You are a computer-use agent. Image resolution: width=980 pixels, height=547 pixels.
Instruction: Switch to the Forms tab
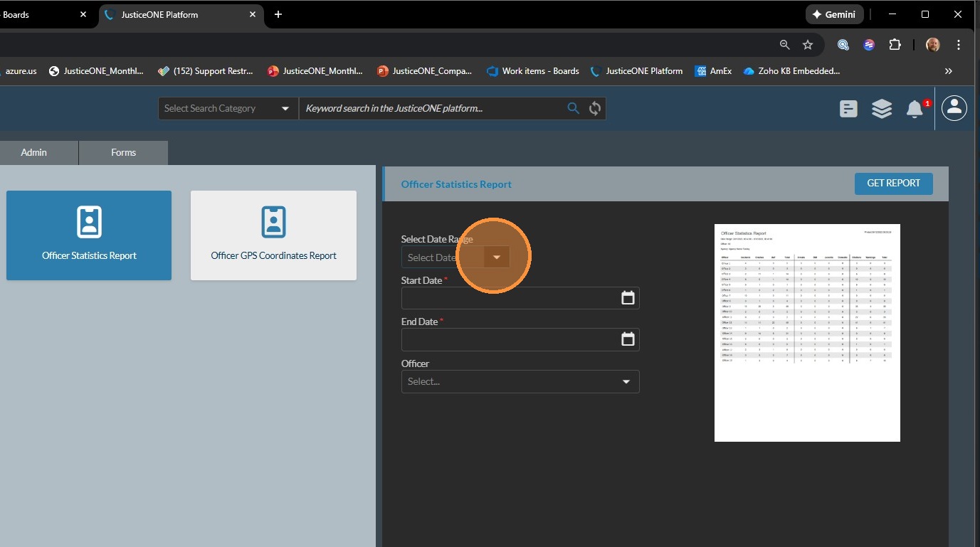(x=123, y=152)
